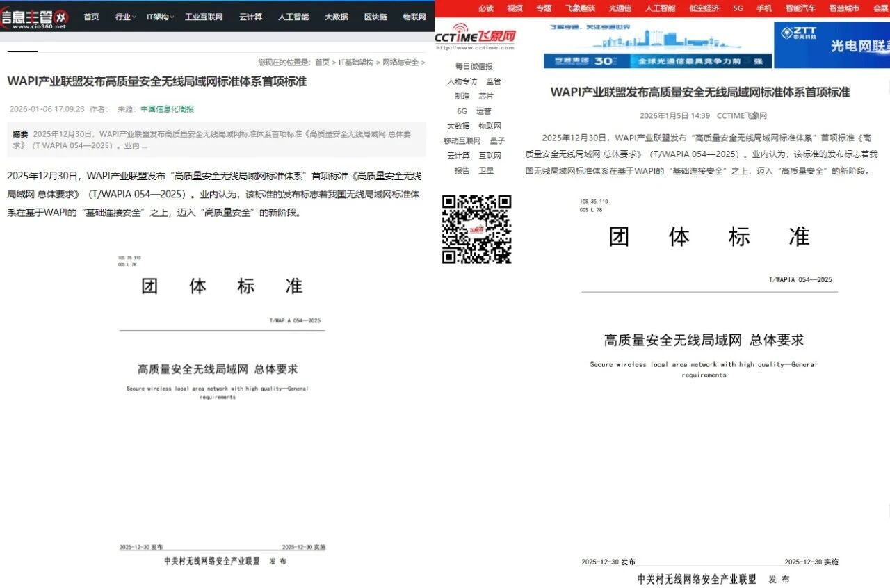Click 互联网 in CCTIME sidebar
Screen dimensions: 890x588
[489, 156]
